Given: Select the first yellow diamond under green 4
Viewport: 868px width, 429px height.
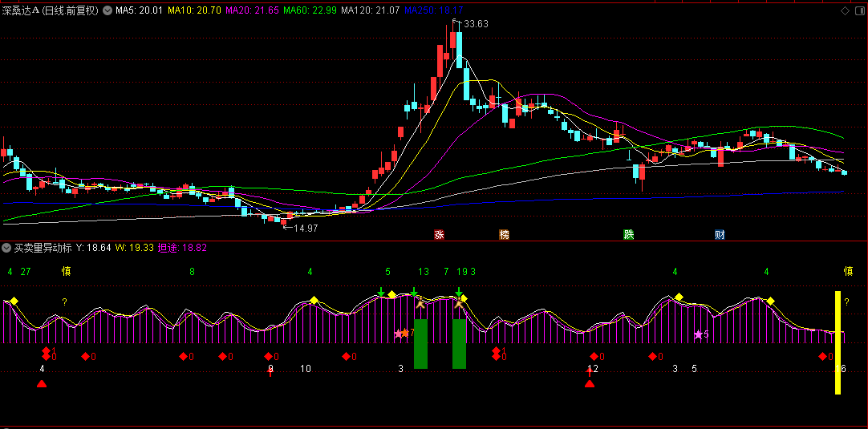Looking at the screenshot, I should [x=14, y=301].
